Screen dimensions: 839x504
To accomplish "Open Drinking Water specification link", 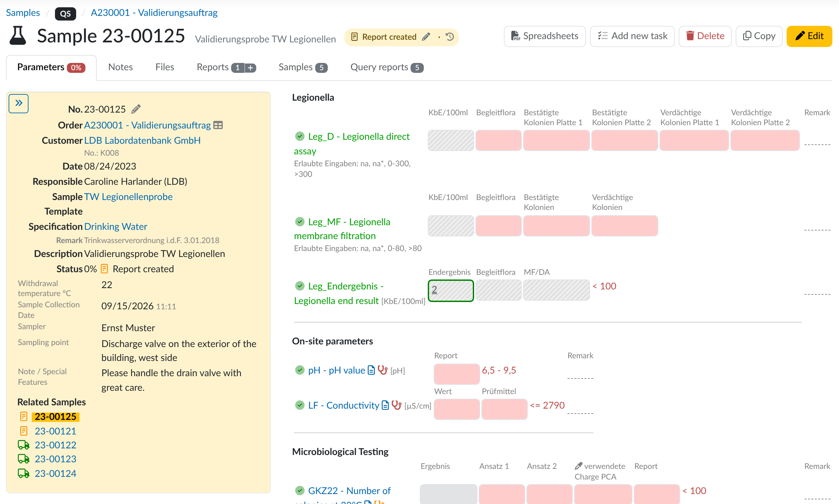I will pyautogui.click(x=116, y=226).
